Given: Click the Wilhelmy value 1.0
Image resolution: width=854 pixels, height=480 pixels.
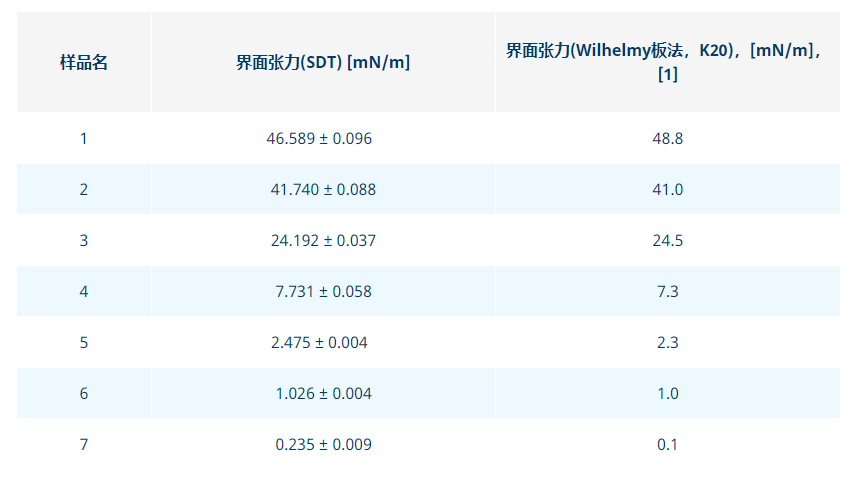Looking at the screenshot, I should point(667,393).
